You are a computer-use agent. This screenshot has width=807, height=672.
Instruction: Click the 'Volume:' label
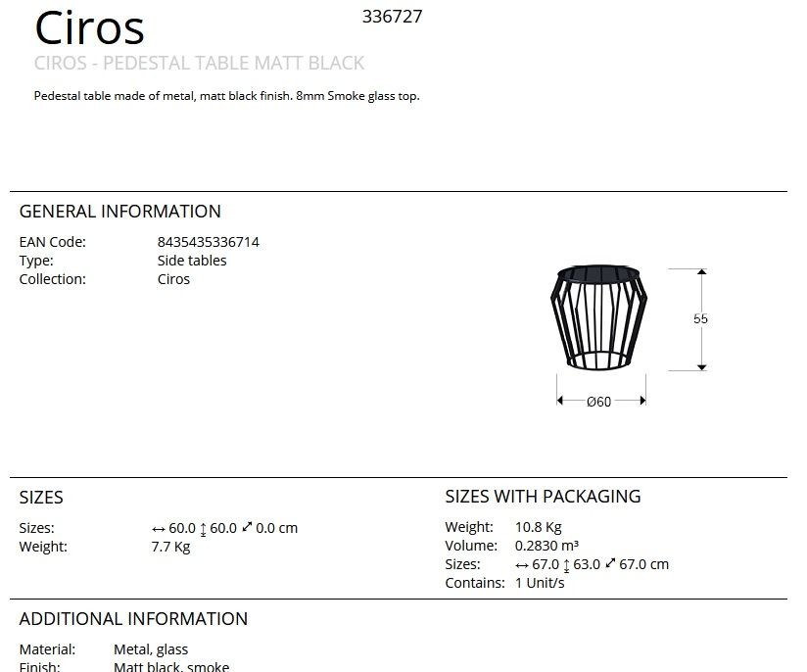click(471, 546)
